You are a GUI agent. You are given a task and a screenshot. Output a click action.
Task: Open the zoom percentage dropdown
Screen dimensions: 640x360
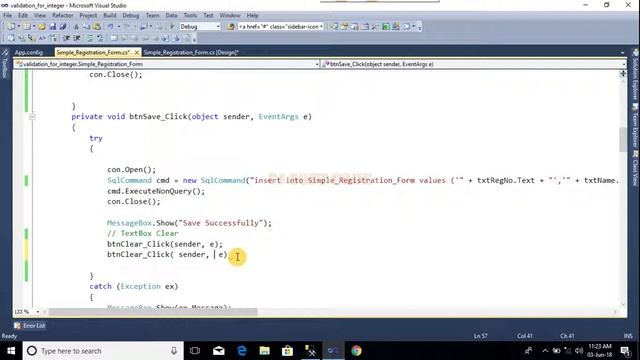point(38,312)
